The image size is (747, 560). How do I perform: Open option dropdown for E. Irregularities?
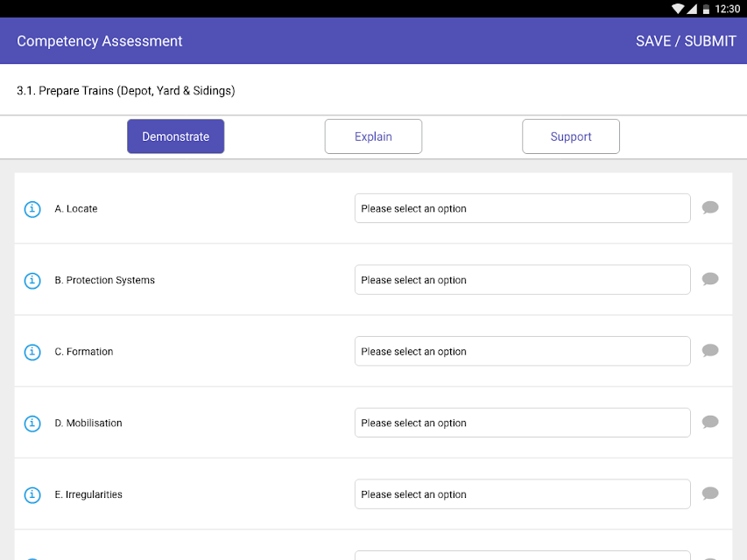coord(523,493)
